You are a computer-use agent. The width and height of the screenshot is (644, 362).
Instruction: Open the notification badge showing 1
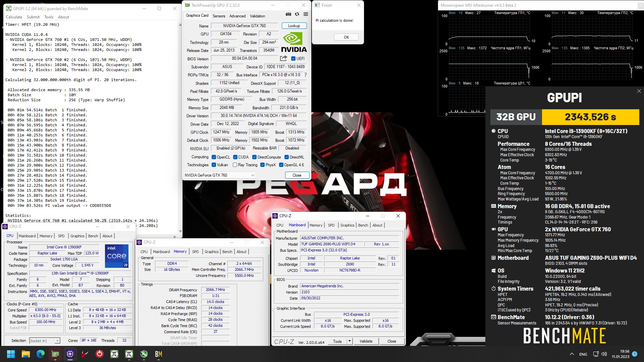[x=635, y=354]
